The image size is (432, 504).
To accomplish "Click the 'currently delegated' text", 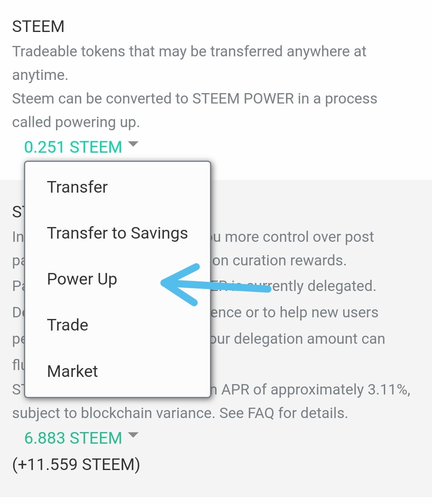I will point(320,286).
